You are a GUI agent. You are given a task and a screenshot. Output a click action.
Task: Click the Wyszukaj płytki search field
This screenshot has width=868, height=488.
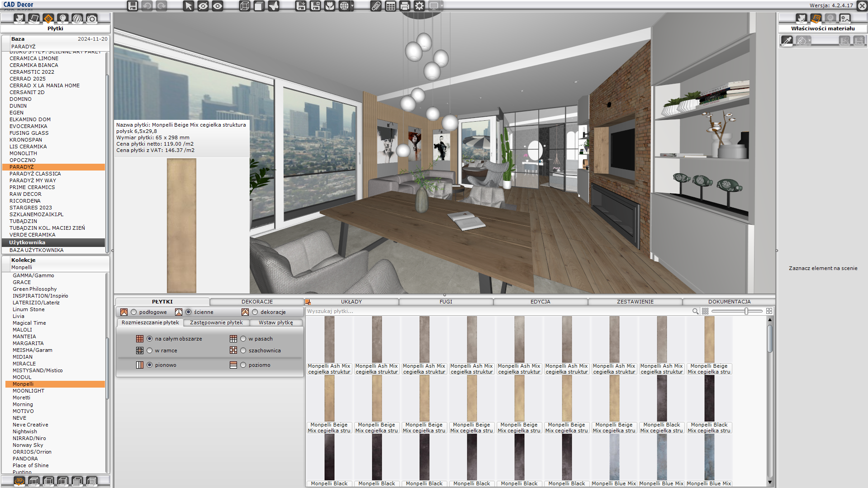[x=498, y=311]
